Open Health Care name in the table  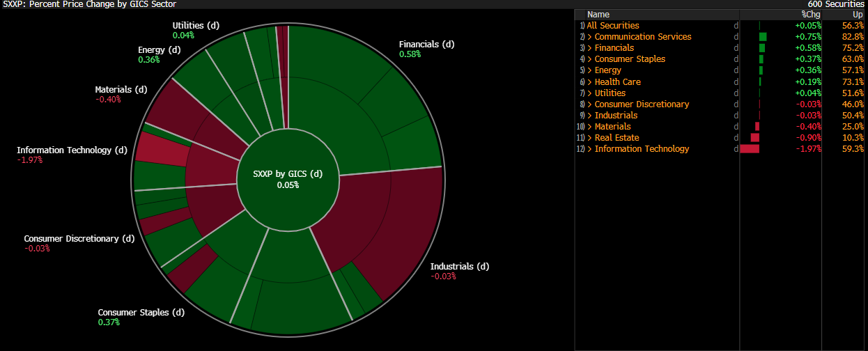tap(618, 82)
